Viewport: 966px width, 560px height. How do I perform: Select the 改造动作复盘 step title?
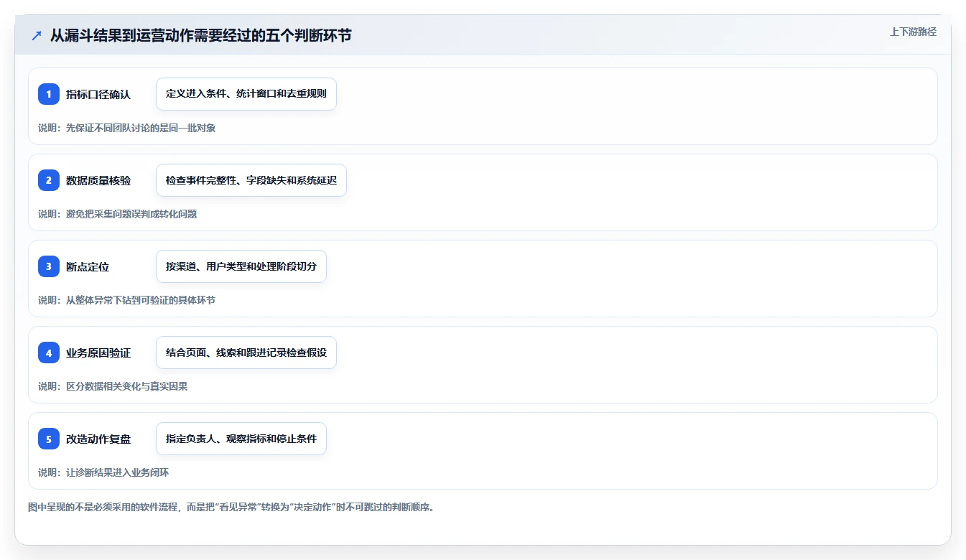coord(98,439)
